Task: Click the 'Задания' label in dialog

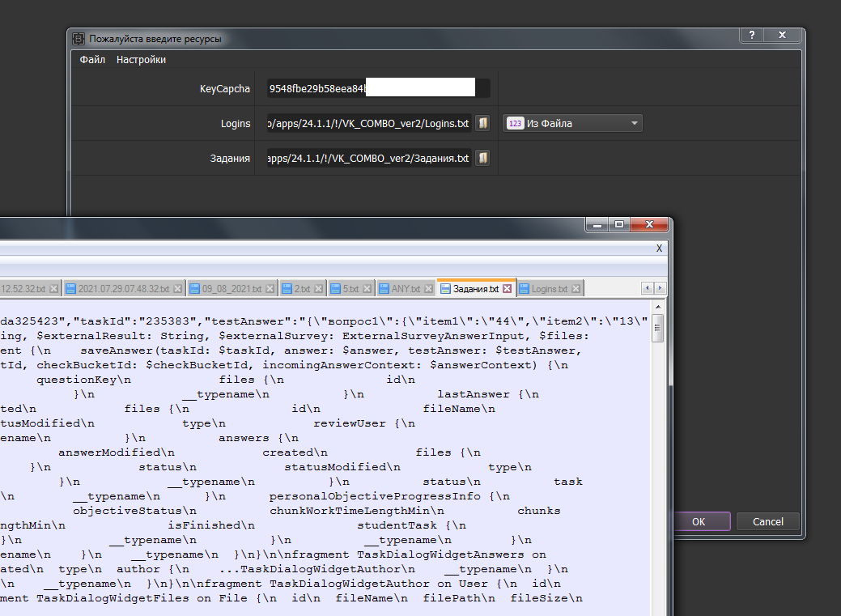Action: [230, 159]
